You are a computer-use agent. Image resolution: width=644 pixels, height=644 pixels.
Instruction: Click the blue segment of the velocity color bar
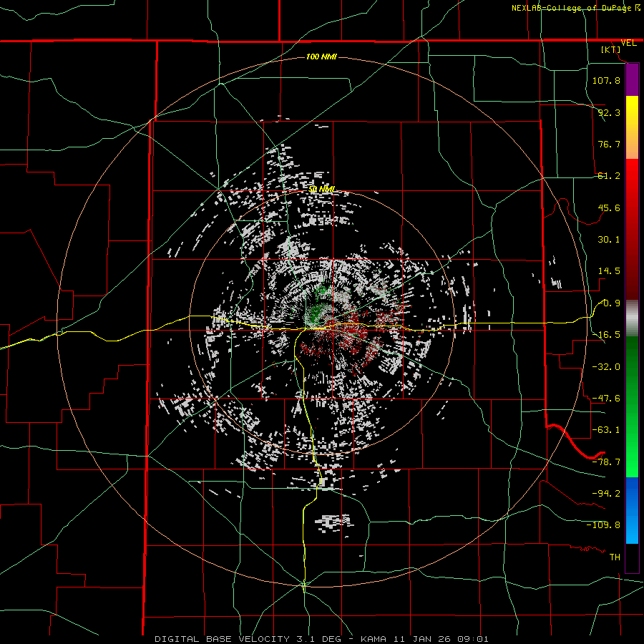coord(632,510)
